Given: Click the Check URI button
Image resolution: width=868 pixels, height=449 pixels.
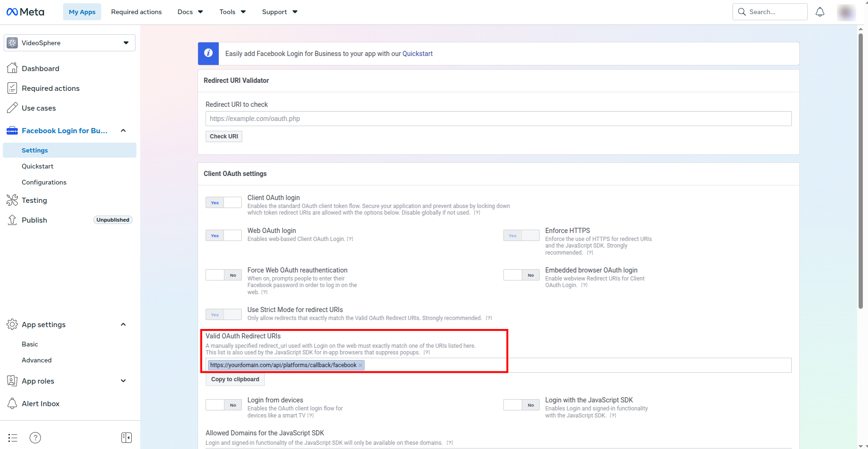Looking at the screenshot, I should point(224,136).
